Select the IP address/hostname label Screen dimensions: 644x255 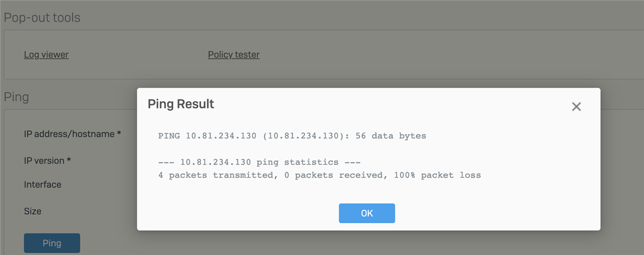click(72, 134)
